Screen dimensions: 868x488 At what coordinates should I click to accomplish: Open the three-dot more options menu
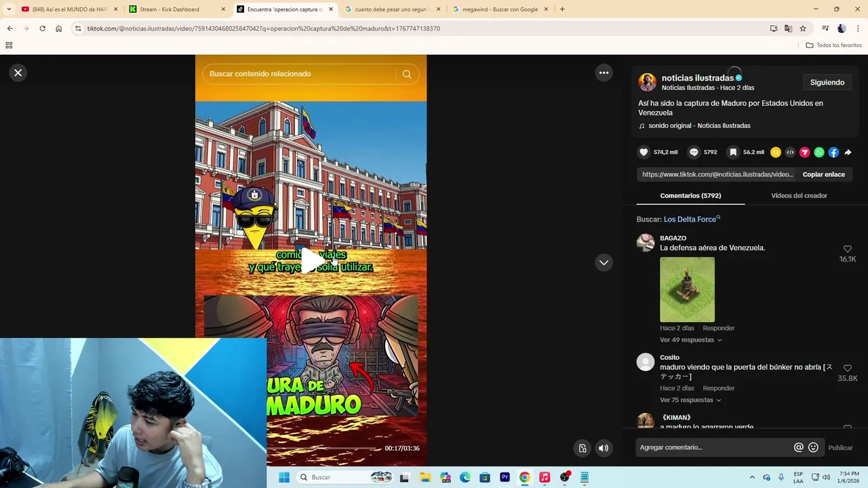click(x=604, y=73)
